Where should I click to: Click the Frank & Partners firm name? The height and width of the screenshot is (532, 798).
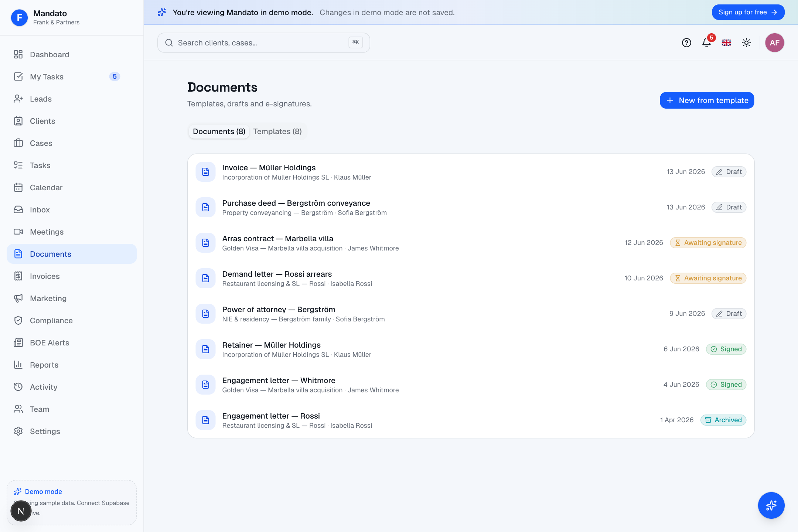click(x=57, y=22)
